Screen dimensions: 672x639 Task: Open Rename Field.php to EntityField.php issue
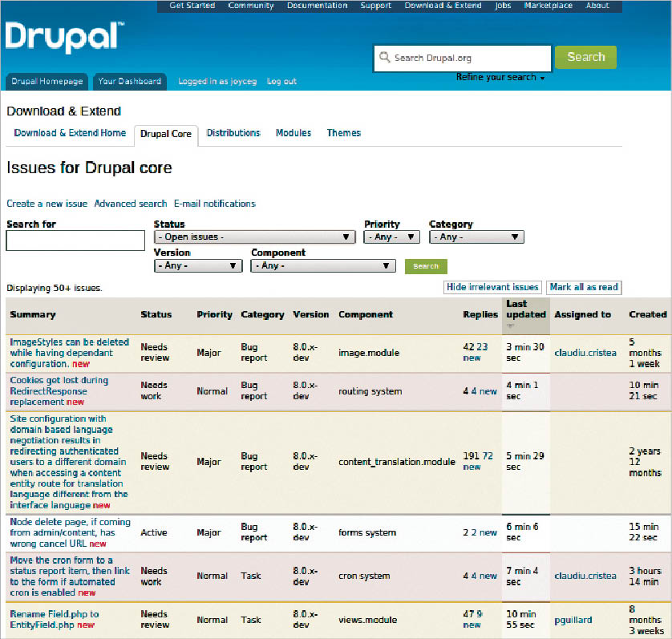coord(54,620)
